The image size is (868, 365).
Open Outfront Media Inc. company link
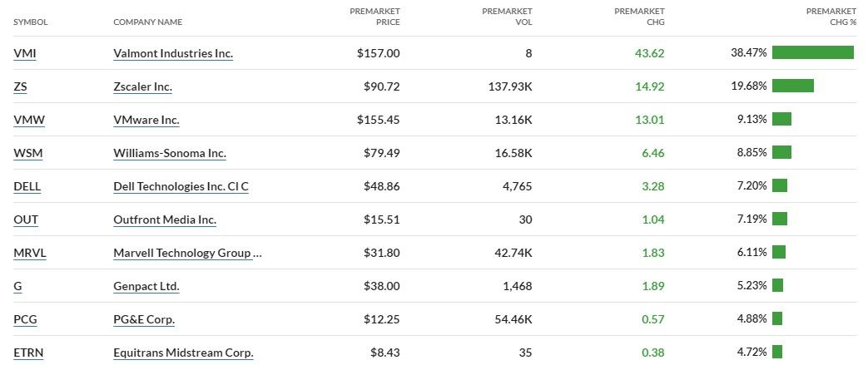point(164,219)
